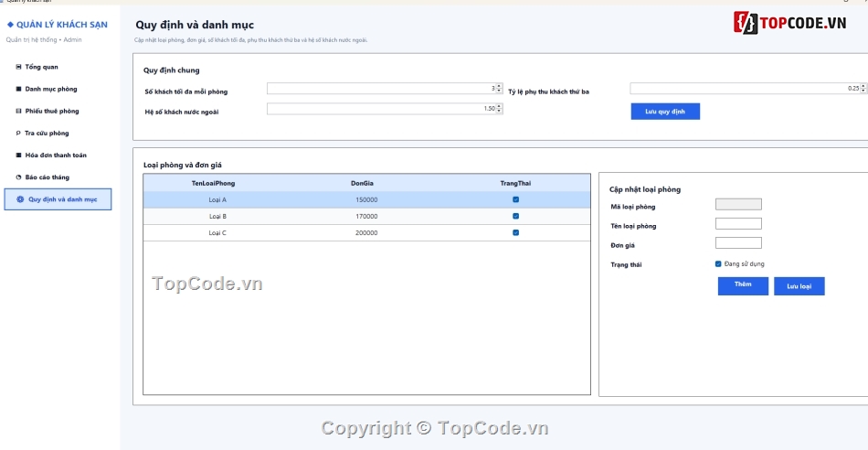Click the Thêm button
868x450 pixels.
(x=743, y=286)
